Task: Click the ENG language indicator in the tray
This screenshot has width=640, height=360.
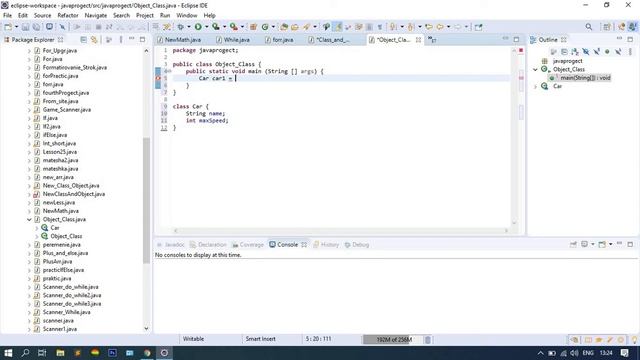Action: tap(588, 353)
